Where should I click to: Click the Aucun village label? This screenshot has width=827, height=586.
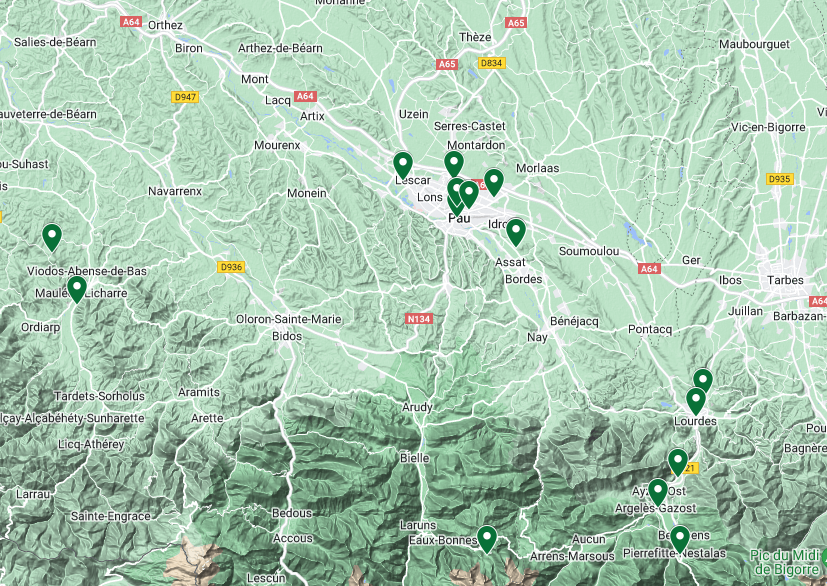[x=589, y=540]
